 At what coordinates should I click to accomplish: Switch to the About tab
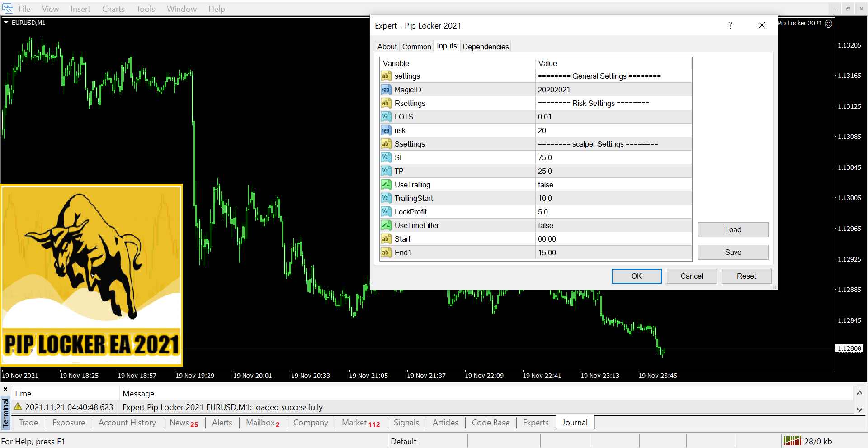pos(387,47)
